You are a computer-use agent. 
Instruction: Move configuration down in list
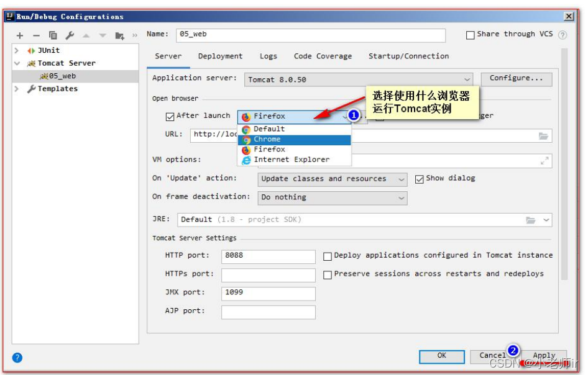[x=103, y=35]
